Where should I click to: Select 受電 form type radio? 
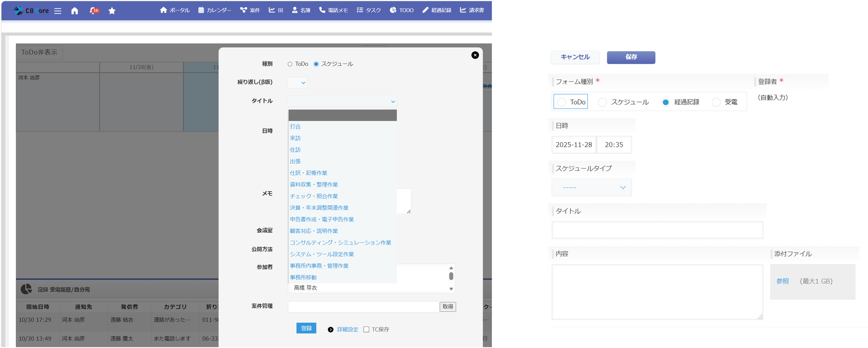pyautogui.click(x=716, y=102)
